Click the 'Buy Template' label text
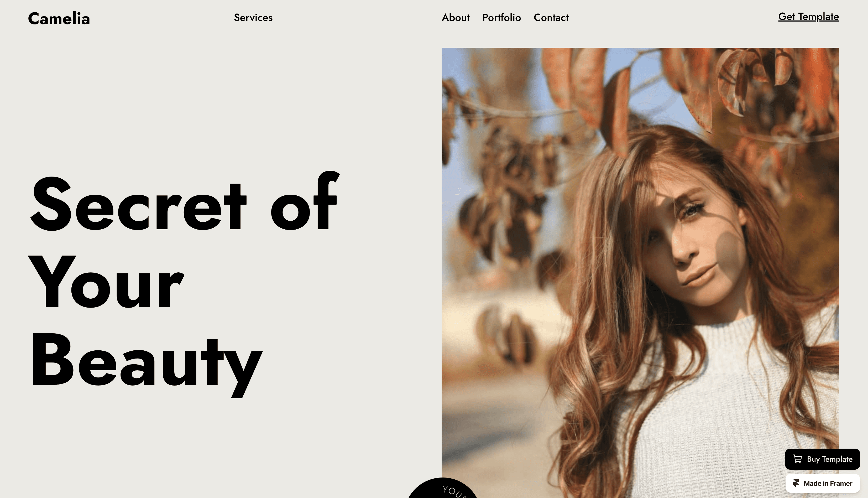Viewport: 868px width, 498px height. 829,459
